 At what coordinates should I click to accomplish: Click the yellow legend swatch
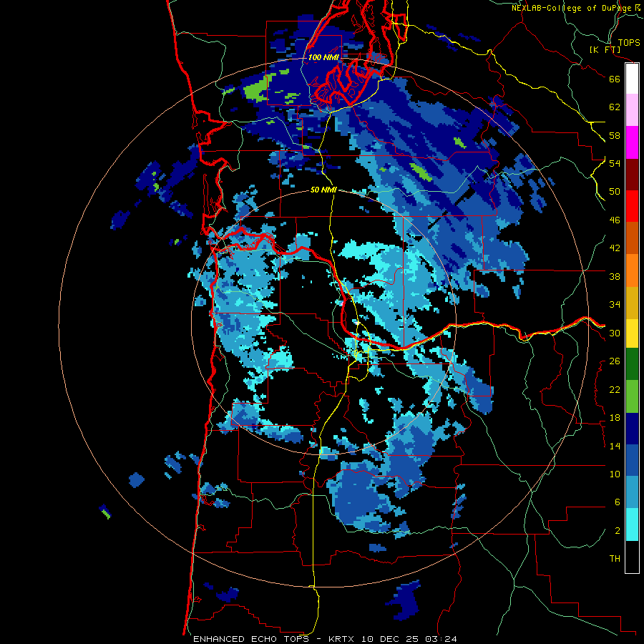pyautogui.click(x=632, y=333)
